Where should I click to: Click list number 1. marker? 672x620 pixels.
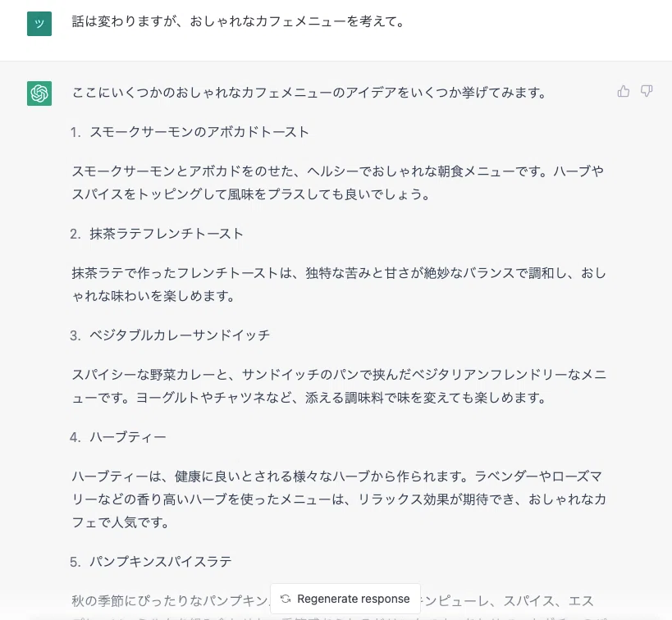(x=75, y=132)
